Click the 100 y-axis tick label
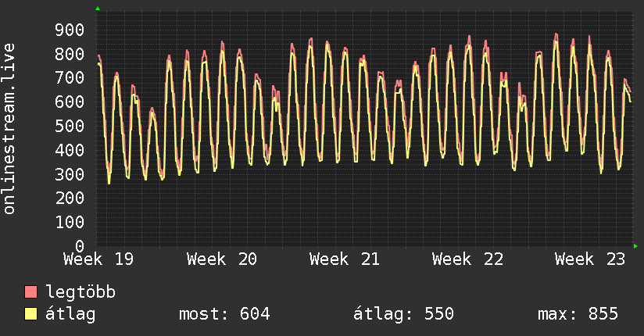 coord(70,223)
